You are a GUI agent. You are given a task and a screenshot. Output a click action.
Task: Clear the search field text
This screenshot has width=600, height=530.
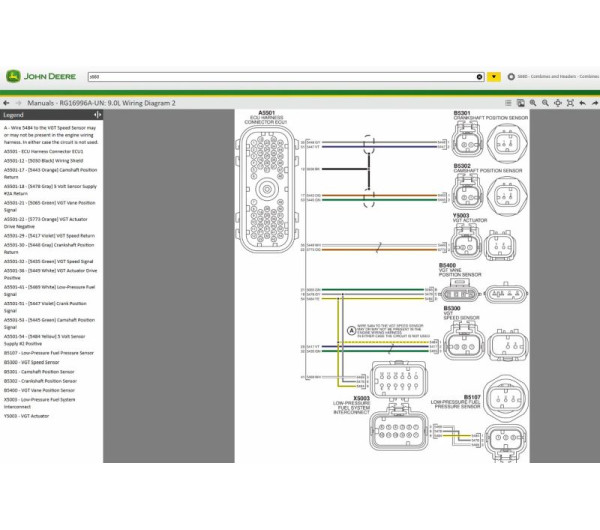[x=478, y=76]
